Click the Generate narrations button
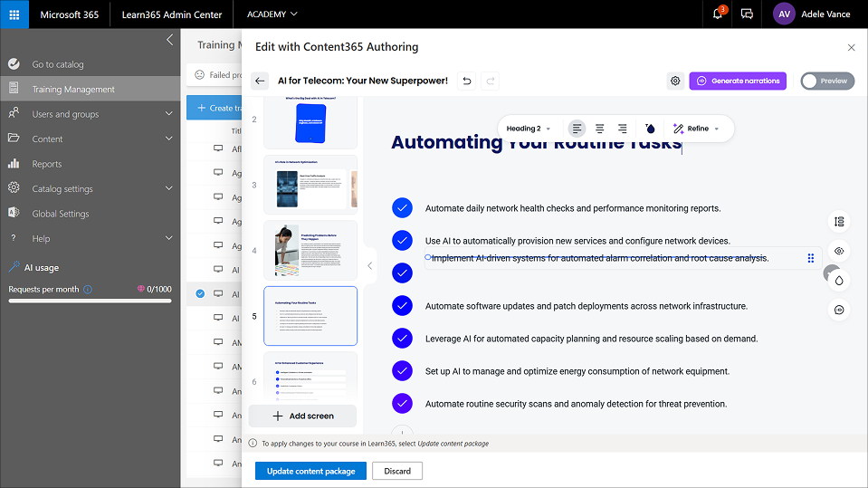This screenshot has height=488, width=868. pyautogui.click(x=738, y=81)
